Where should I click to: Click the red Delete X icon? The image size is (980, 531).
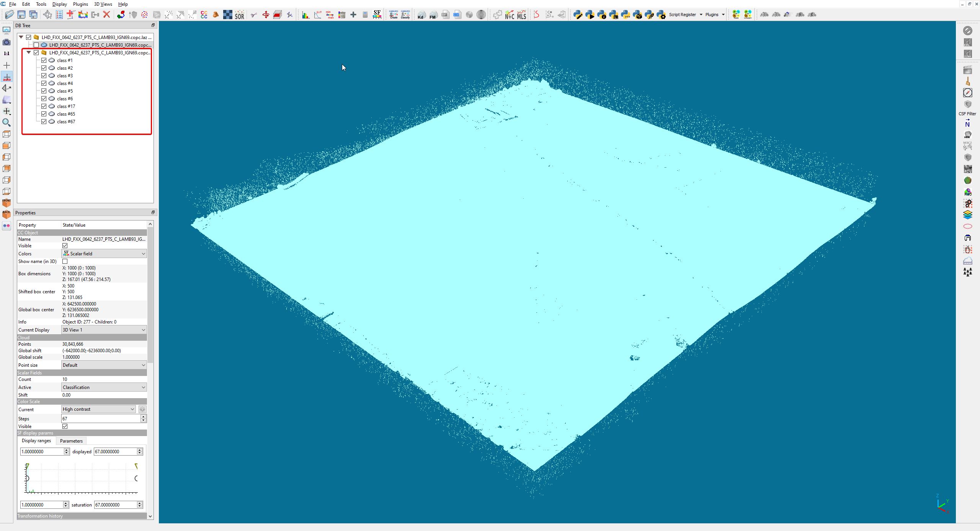107,15
